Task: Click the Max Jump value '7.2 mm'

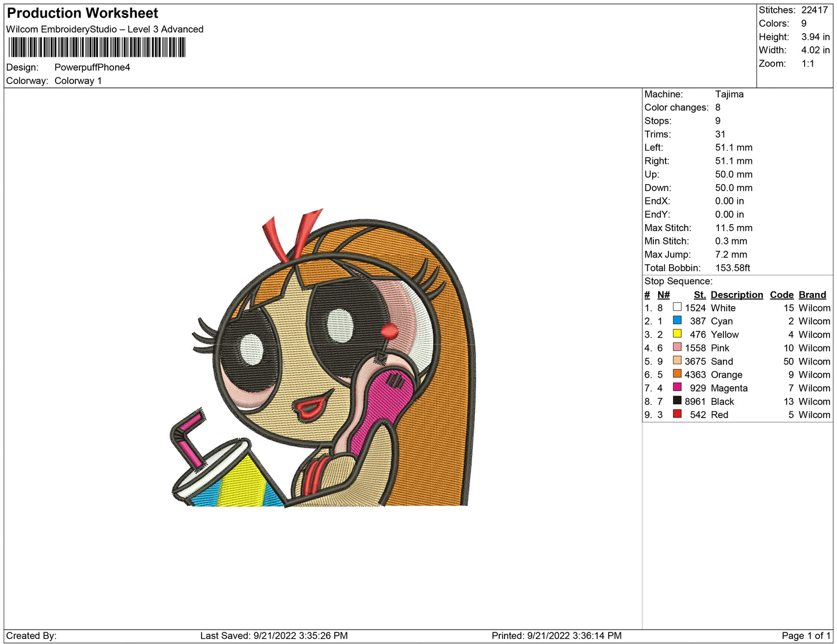Action: tap(731, 254)
